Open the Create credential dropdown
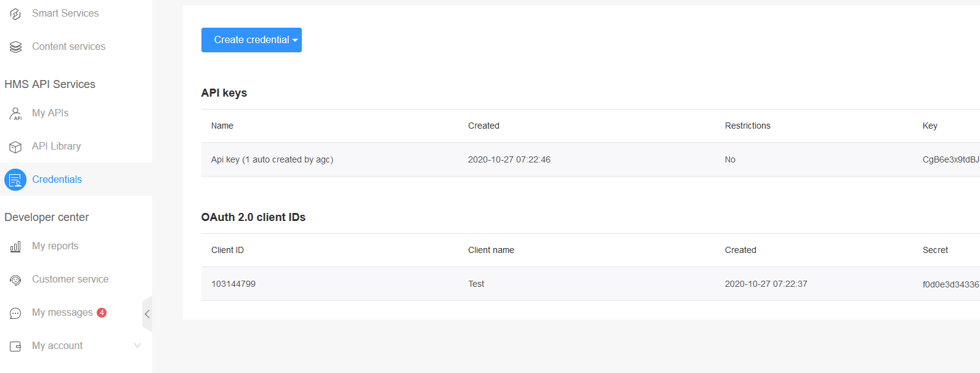Image resolution: width=980 pixels, height=373 pixels. [251, 40]
